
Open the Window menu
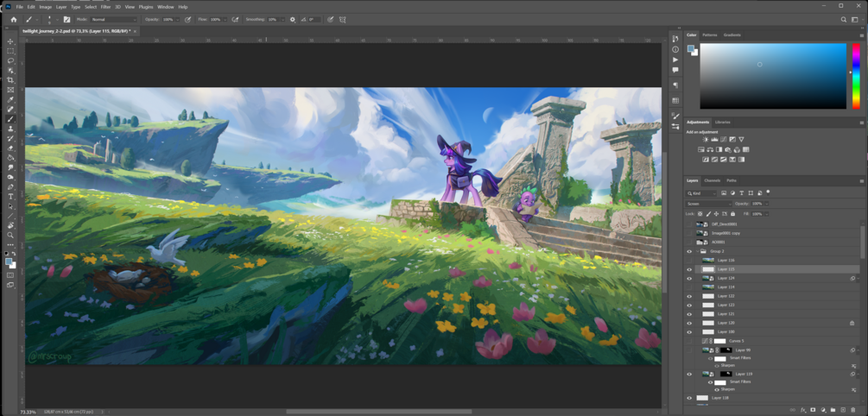165,7
